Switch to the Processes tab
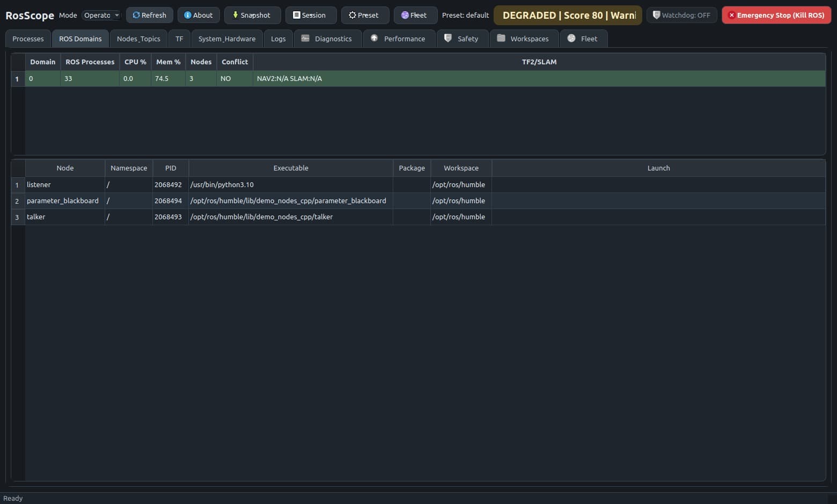Viewport: 837px width, 504px height. tap(28, 39)
